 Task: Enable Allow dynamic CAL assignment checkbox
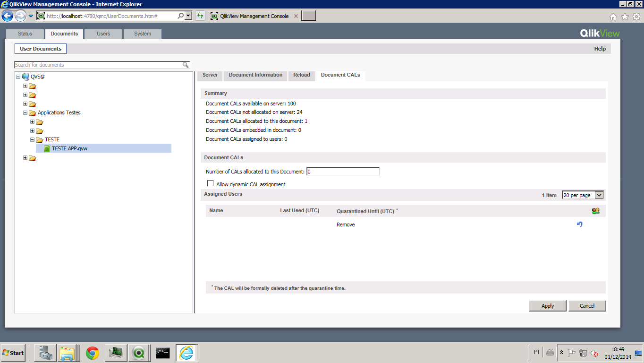211,183
